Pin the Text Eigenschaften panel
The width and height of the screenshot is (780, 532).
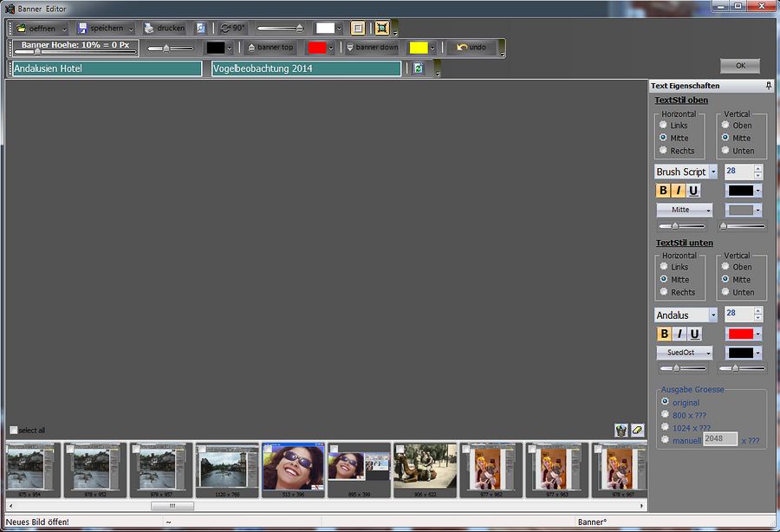[x=768, y=86]
